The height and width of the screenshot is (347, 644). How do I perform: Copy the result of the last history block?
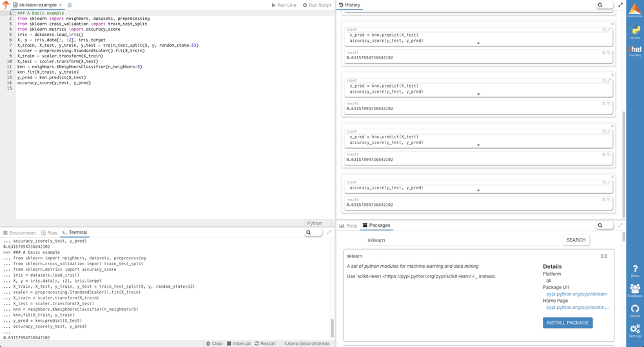[x=609, y=200]
